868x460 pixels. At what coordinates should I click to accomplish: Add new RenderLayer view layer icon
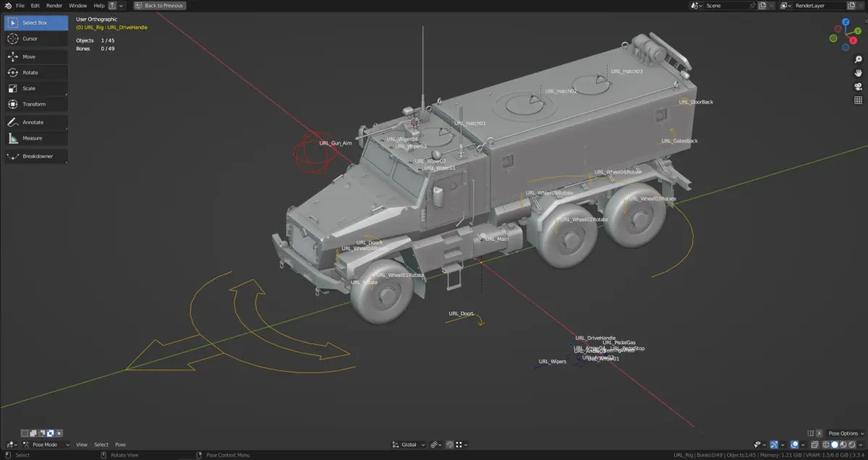pos(851,5)
